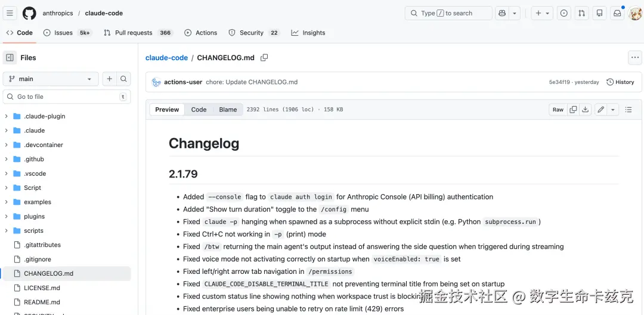This screenshot has height=315, width=644.
Task: Switch to the Actions tab
Action: pos(201,33)
